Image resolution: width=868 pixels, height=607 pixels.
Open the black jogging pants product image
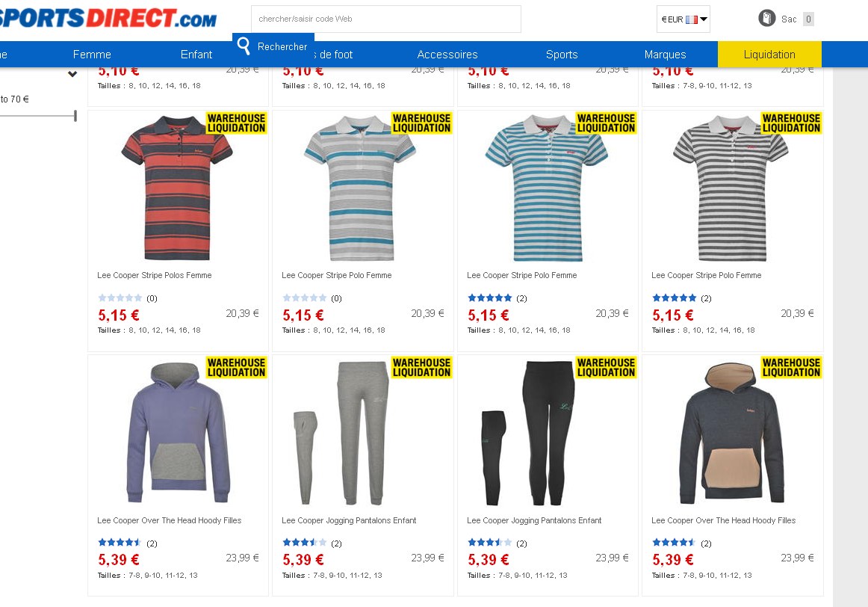tap(529, 433)
